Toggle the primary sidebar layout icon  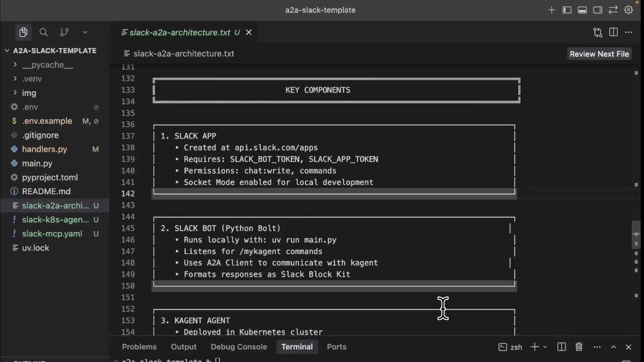(x=567, y=10)
